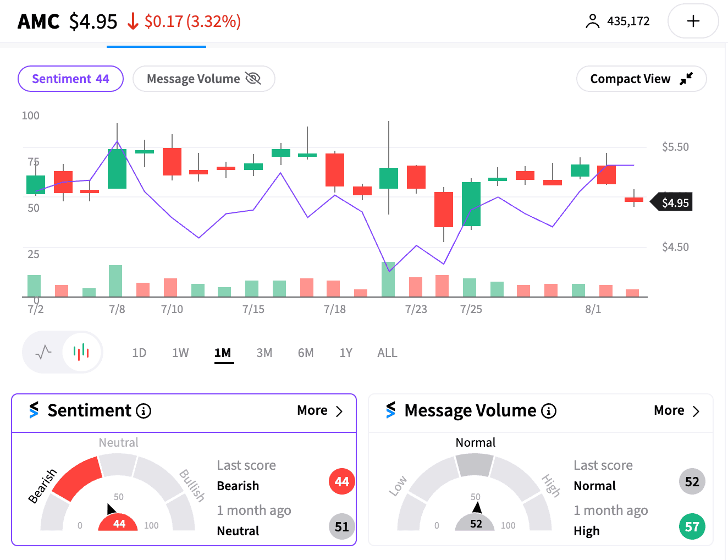This screenshot has width=728, height=560.
Task: Open Message Volume info icon
Action: coord(549,411)
